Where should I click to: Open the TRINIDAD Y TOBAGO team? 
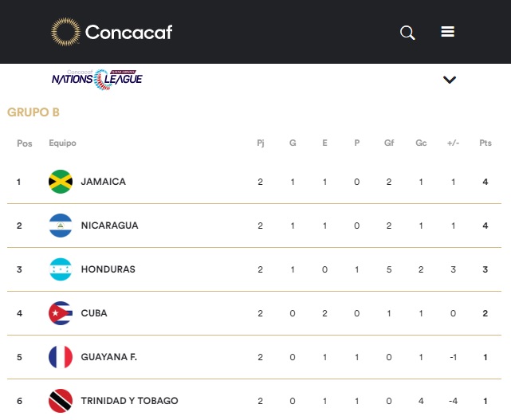pyautogui.click(x=129, y=401)
